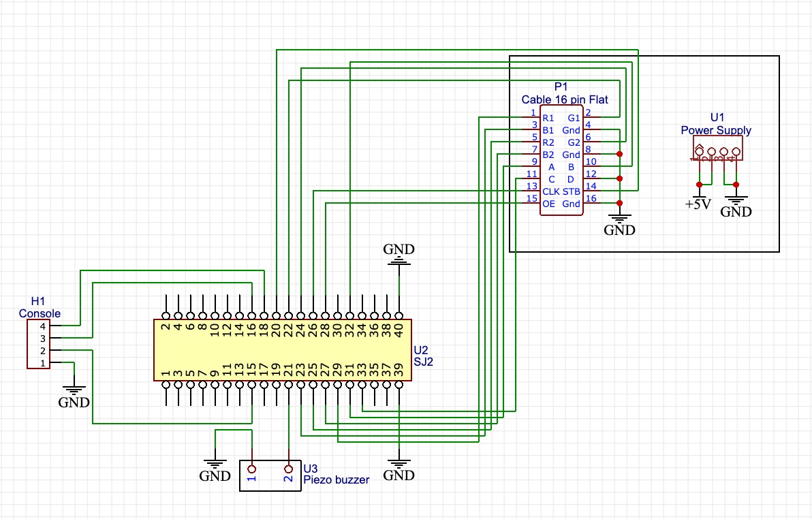Select the P1 designator label
This screenshot has width=812, height=519.
point(561,86)
